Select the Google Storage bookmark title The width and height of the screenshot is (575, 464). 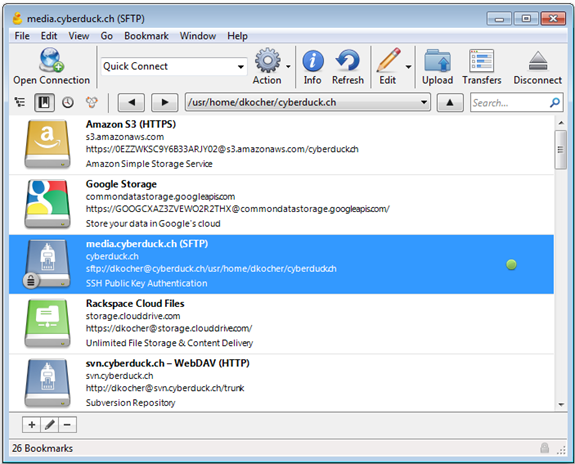[x=121, y=184]
